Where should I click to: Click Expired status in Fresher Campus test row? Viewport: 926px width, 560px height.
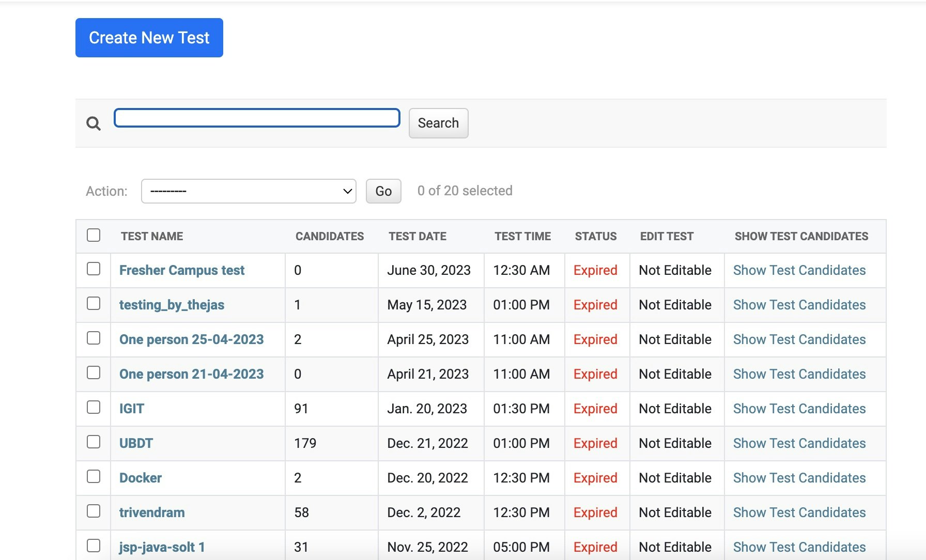point(595,270)
